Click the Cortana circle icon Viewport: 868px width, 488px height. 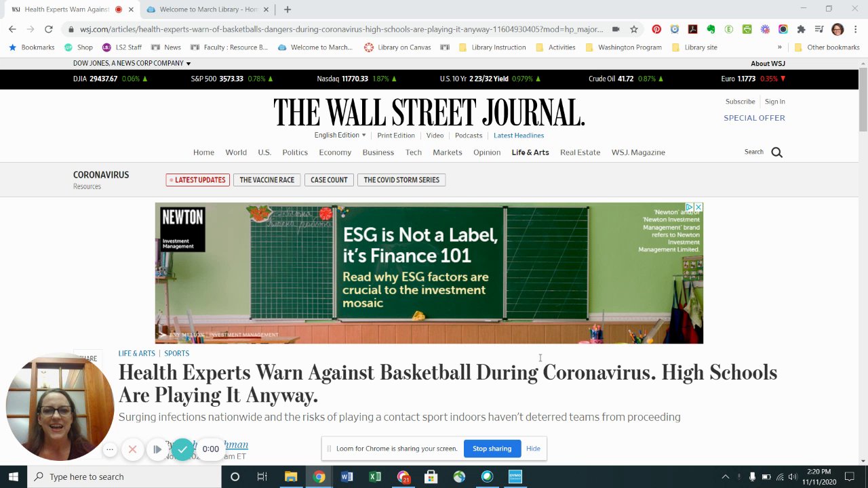click(235, 476)
